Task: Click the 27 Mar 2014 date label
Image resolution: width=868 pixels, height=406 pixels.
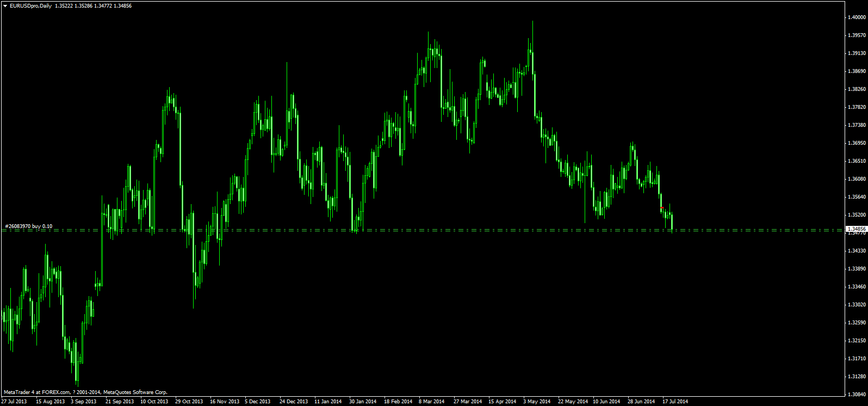Action: click(x=468, y=402)
